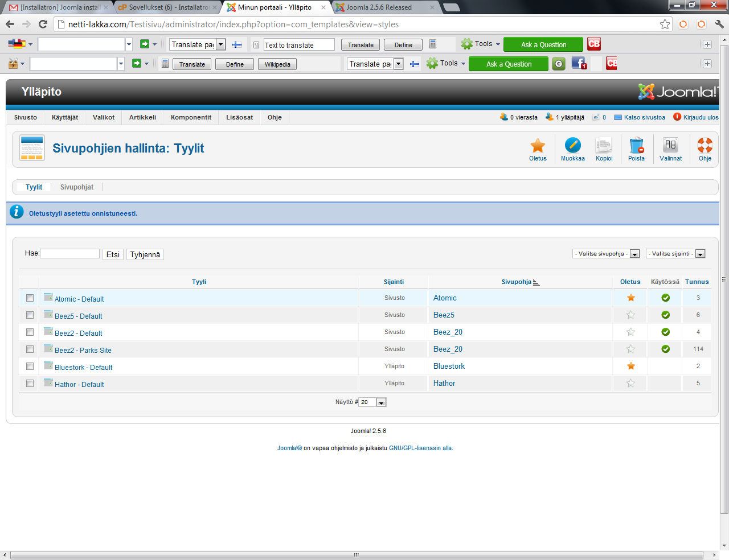Open the GNU/GPL-lisenssin alla link
The image size is (729, 560).
pos(421,448)
